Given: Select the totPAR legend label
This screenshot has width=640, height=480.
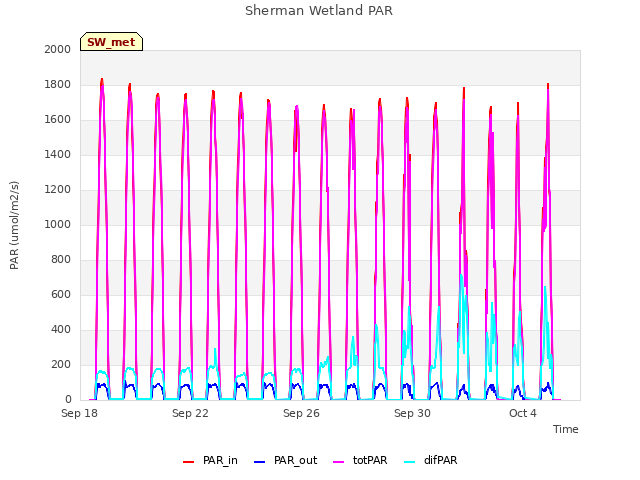Looking at the screenshot, I should pos(370,460).
